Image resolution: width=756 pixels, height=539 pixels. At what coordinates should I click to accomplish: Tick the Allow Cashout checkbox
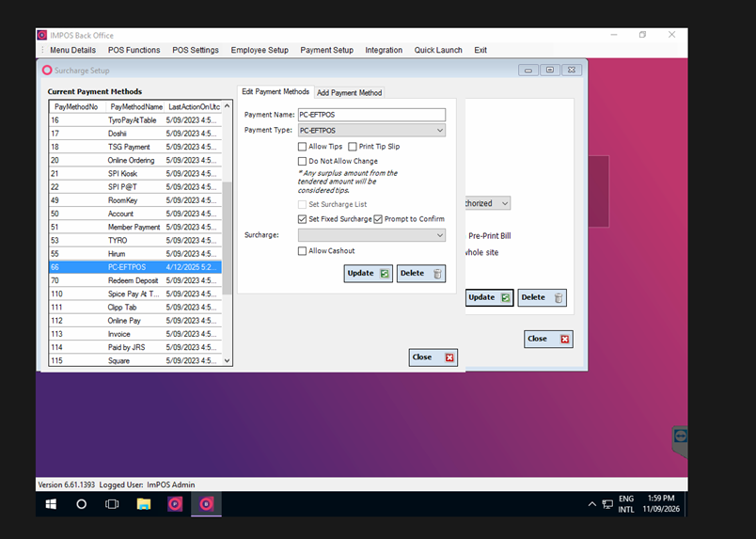click(302, 251)
